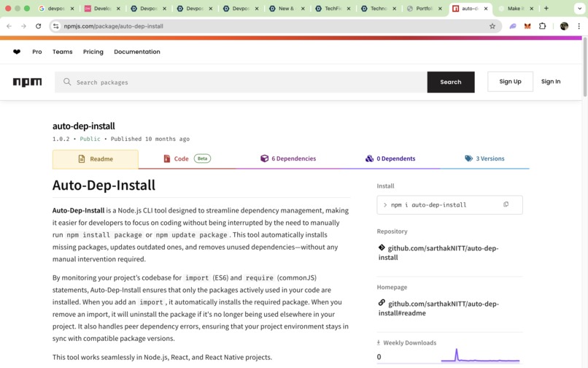Switch to the Readme tab
This screenshot has width=588, height=368.
pos(96,159)
